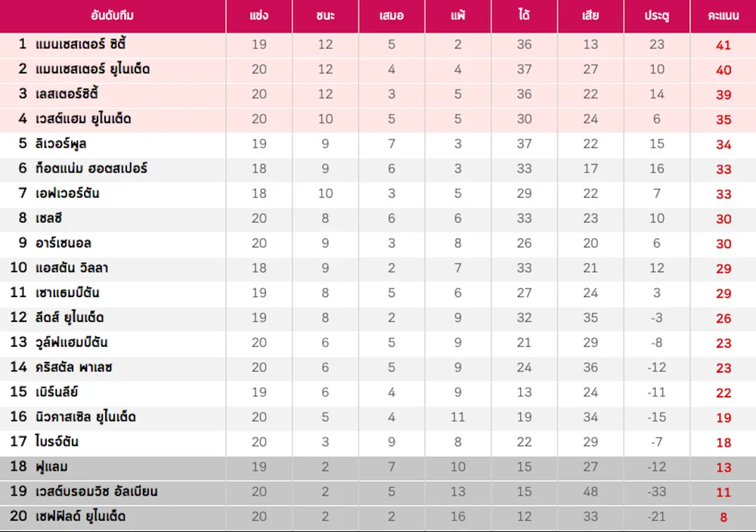Select the ประตู column header

(657, 16)
